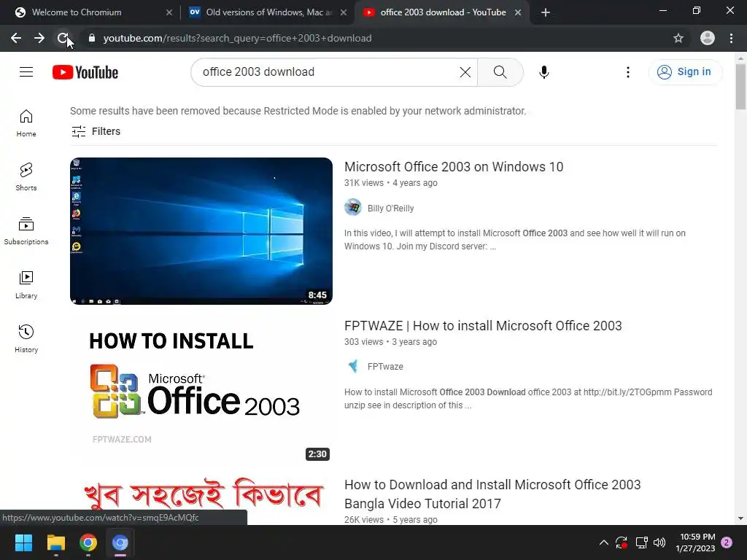Open Shorts in the sidebar

[x=26, y=177]
